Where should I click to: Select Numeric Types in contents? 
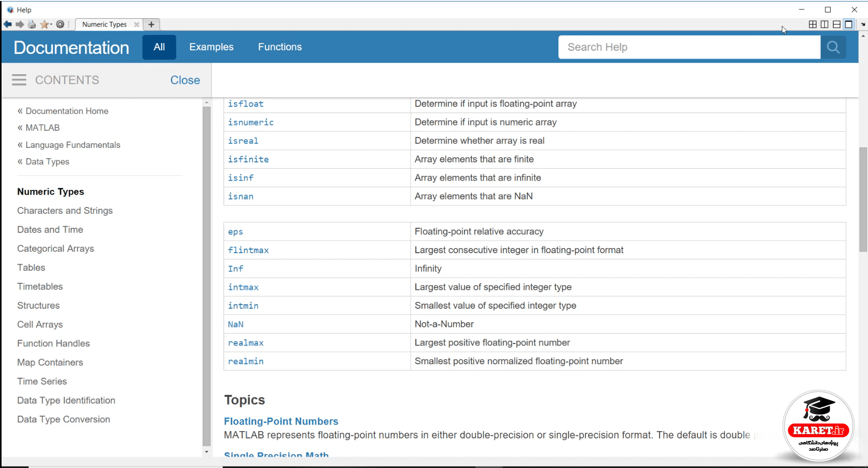[x=50, y=191]
